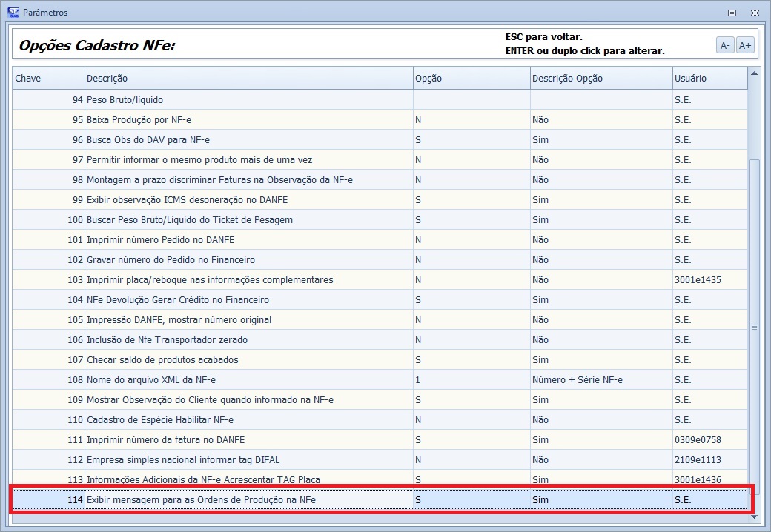Select row 108 Nome do arquivo XML da NF-e
Viewport: 771px width, 532px height.
(x=151, y=380)
